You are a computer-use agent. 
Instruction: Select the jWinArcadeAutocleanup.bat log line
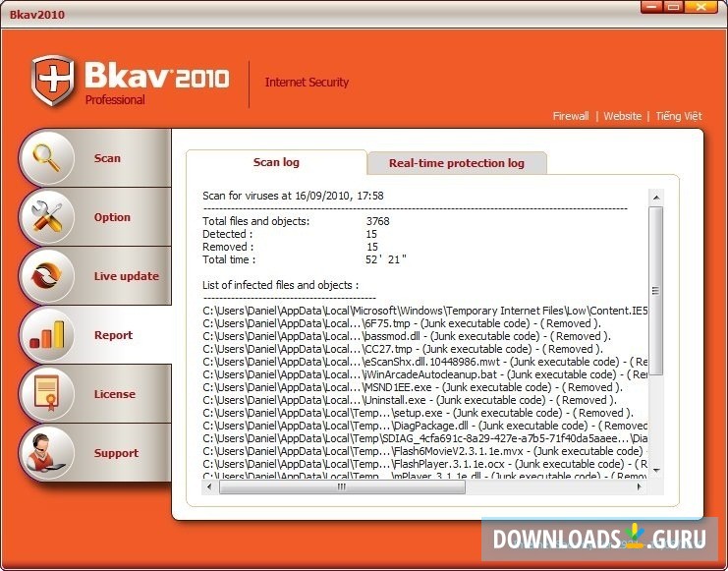pyautogui.click(x=424, y=374)
